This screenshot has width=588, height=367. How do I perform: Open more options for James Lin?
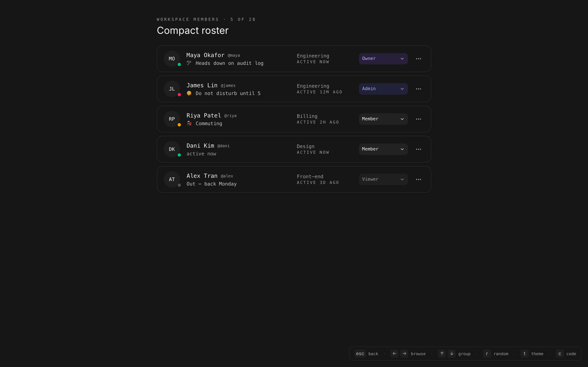[418, 89]
